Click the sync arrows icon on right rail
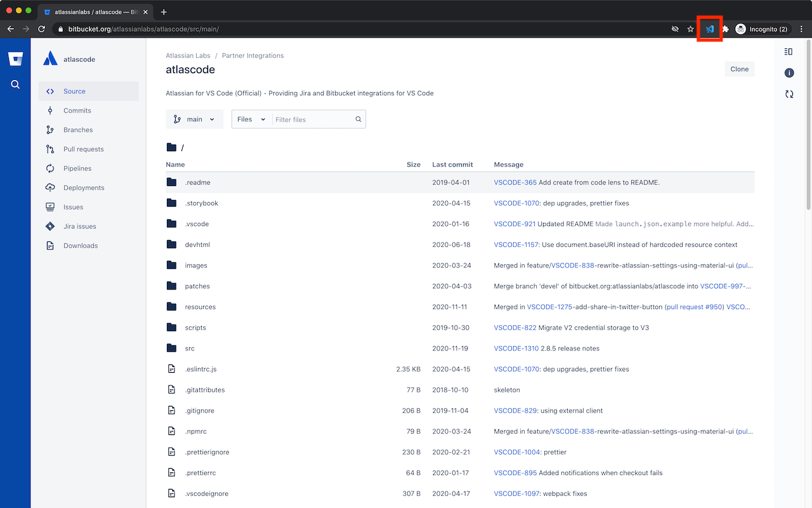Screen dimensions: 812x508 coord(789,94)
